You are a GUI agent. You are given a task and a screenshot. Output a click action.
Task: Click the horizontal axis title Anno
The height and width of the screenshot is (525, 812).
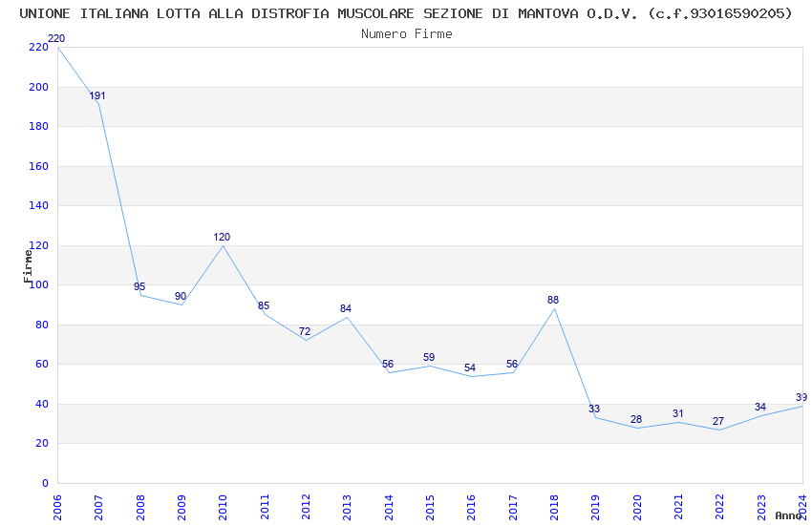point(788,515)
